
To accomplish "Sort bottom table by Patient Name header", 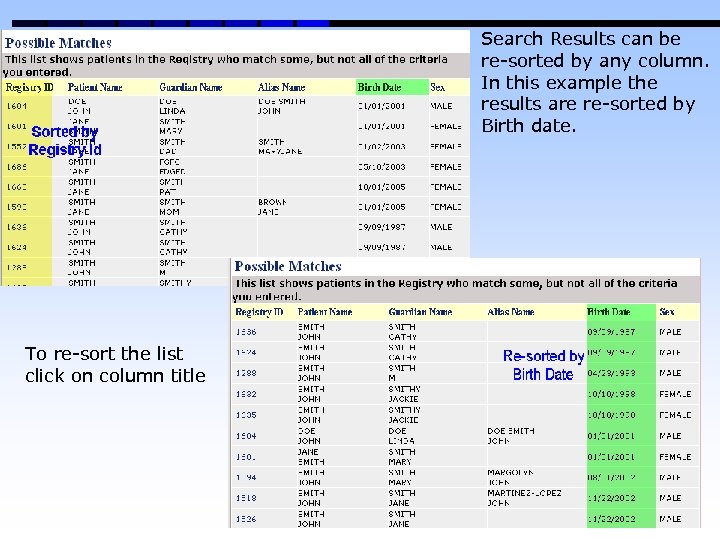I will 325,312.
